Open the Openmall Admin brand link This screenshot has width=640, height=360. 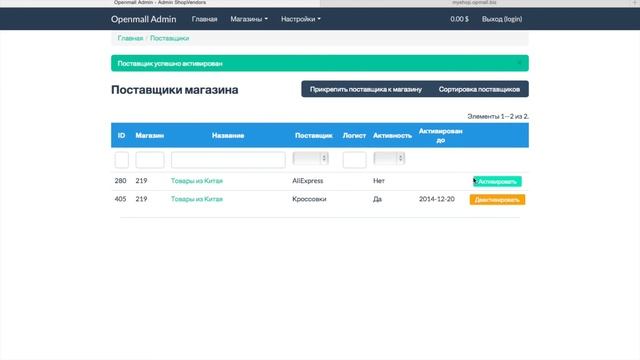[144, 19]
